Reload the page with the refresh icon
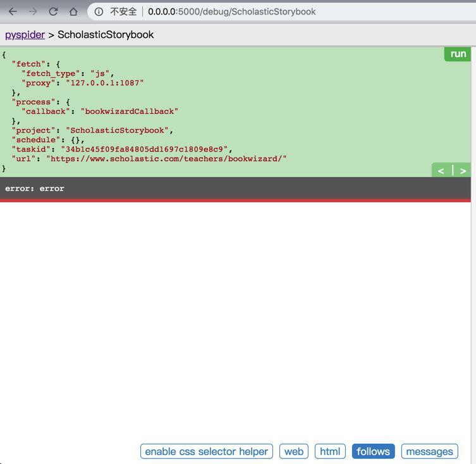This screenshot has width=476, height=464. tap(53, 12)
